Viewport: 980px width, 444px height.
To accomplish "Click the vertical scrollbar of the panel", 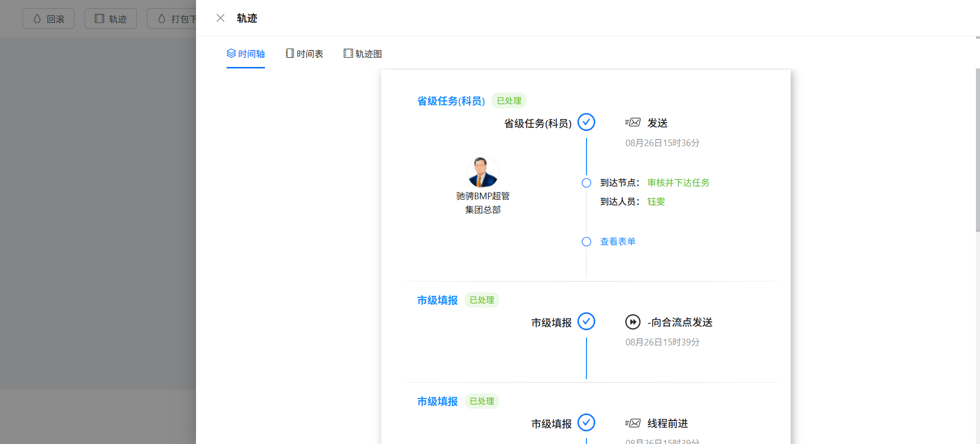I will coord(977,151).
